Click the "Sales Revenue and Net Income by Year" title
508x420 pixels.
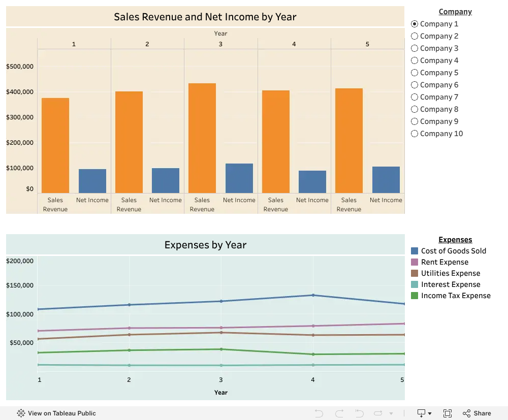pos(205,17)
